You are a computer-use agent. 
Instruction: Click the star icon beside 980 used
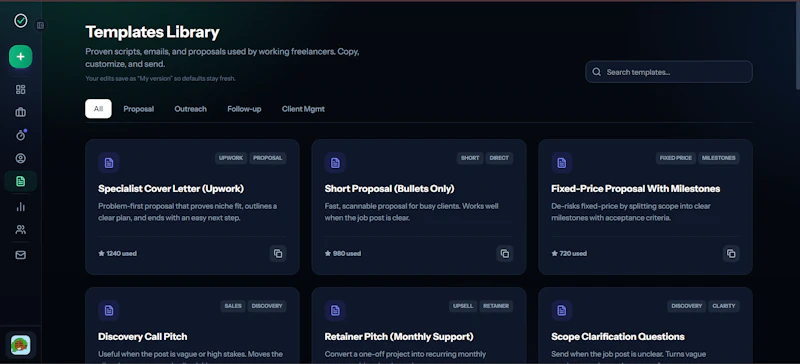(328, 253)
